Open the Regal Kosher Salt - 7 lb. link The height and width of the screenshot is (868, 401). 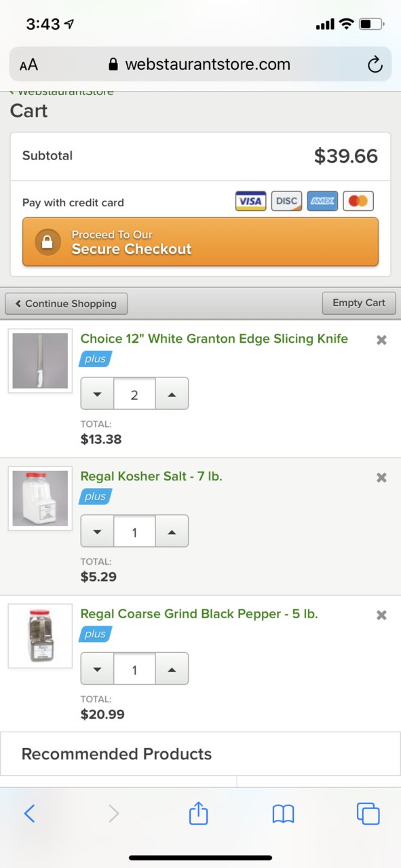tap(151, 476)
